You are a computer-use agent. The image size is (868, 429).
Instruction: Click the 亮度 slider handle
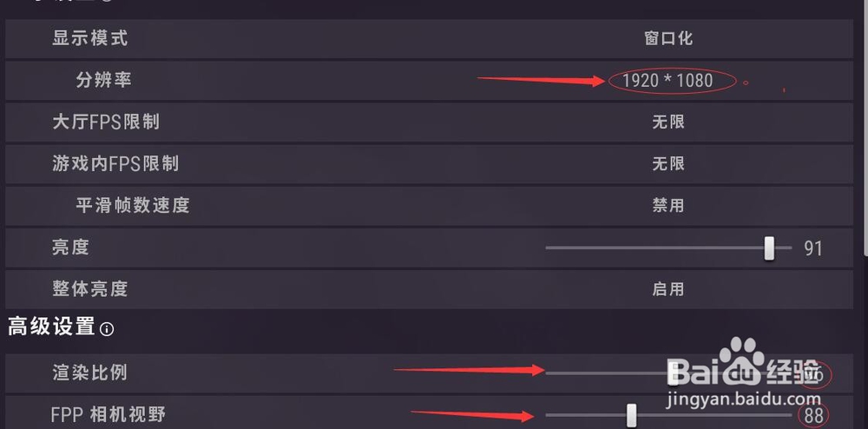pos(769,248)
